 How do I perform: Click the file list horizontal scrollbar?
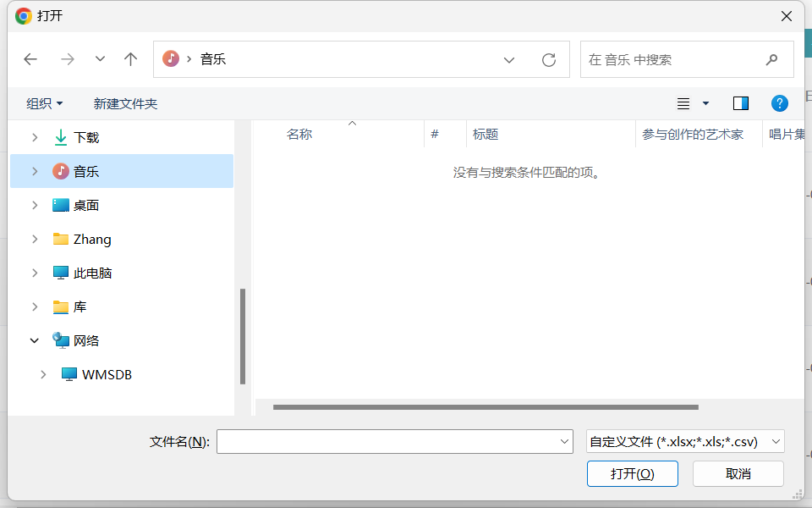486,407
